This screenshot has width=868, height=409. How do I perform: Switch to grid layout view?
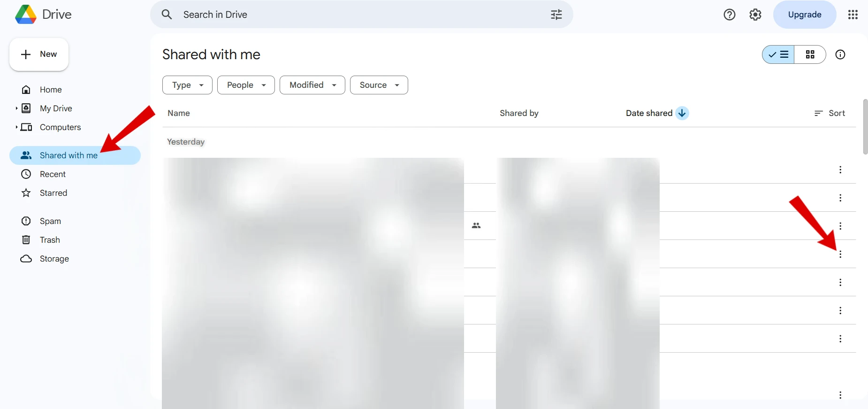pyautogui.click(x=810, y=54)
